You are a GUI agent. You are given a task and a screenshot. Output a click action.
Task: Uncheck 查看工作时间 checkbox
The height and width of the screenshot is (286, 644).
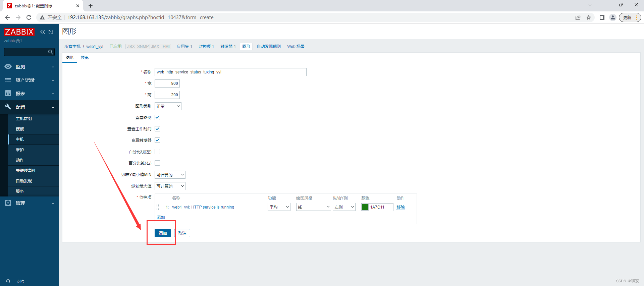[157, 129]
